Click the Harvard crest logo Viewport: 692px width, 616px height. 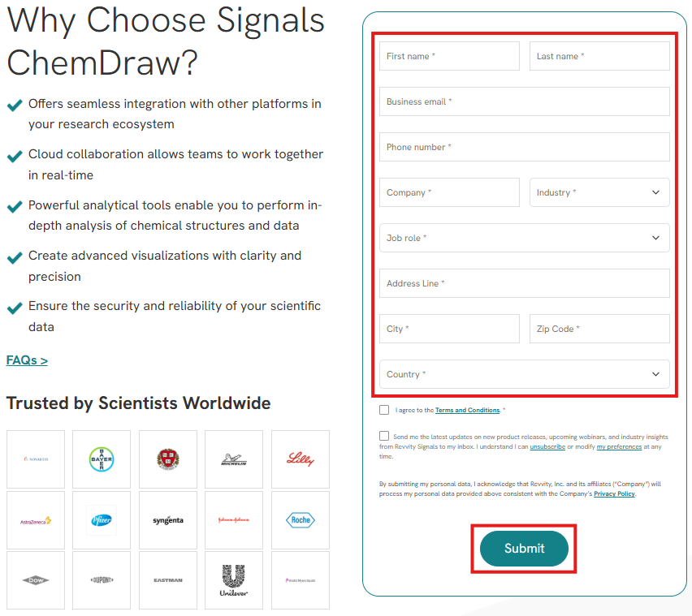pyautogui.click(x=168, y=459)
